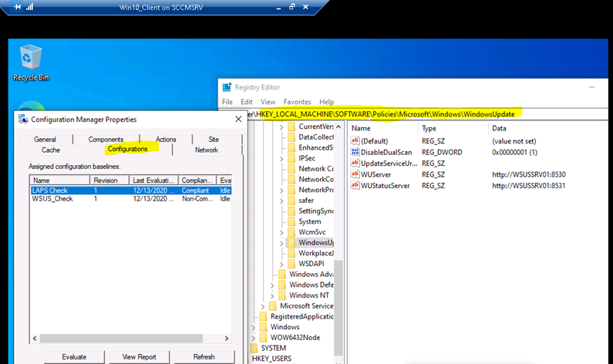Click the Configuration Manager Properties title icon
The height and width of the screenshot is (364, 613).
point(23,120)
